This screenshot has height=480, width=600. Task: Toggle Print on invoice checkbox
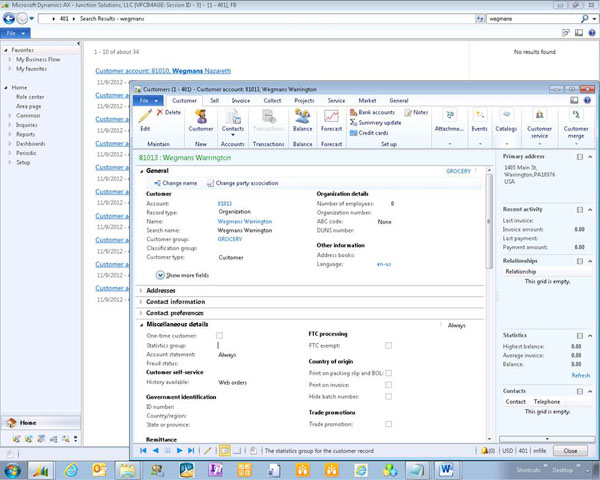pos(388,385)
